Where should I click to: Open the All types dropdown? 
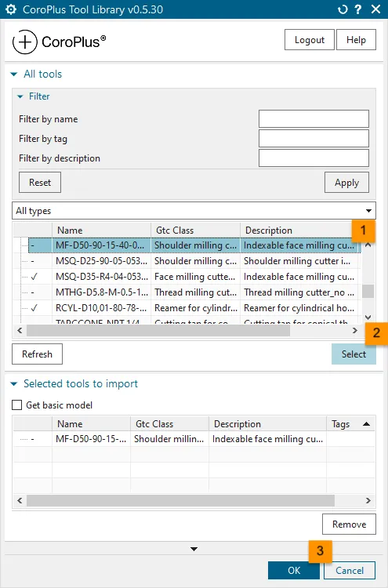pos(194,211)
